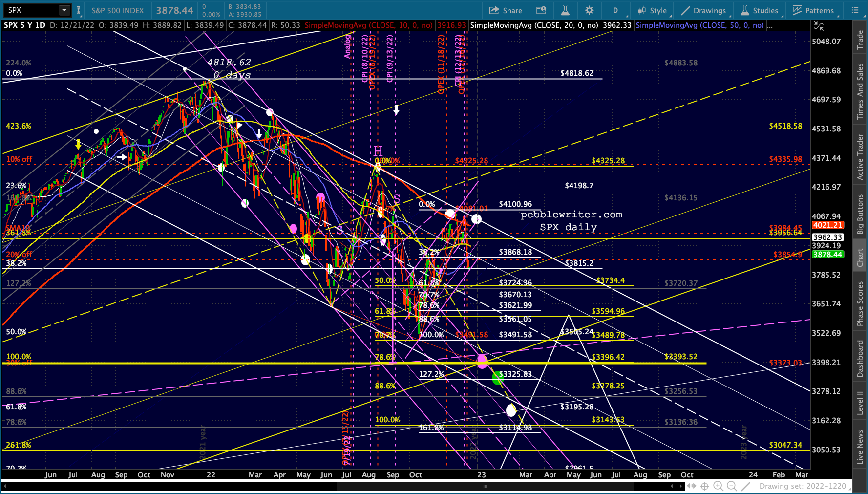
Task: Switch to Dashboard side tab
Action: click(x=860, y=359)
